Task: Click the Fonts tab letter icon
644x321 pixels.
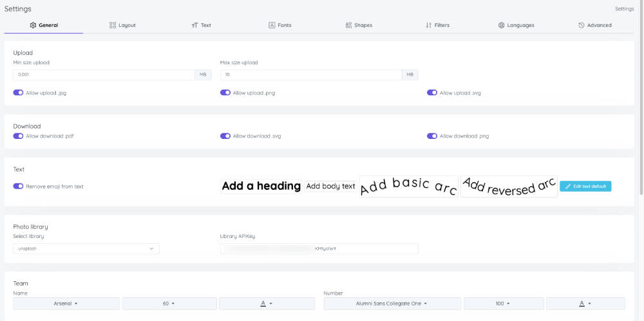Action: point(272,25)
